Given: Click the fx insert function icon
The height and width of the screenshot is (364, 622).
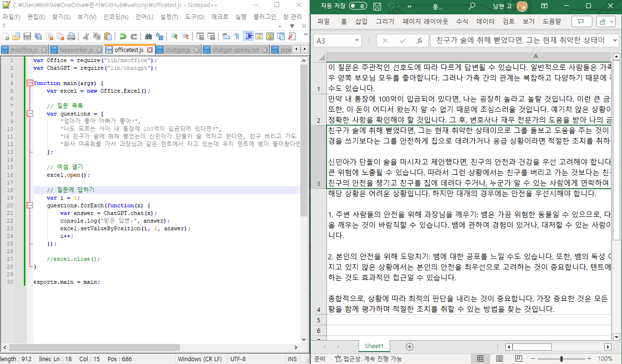Looking at the screenshot, I should click(420, 41).
